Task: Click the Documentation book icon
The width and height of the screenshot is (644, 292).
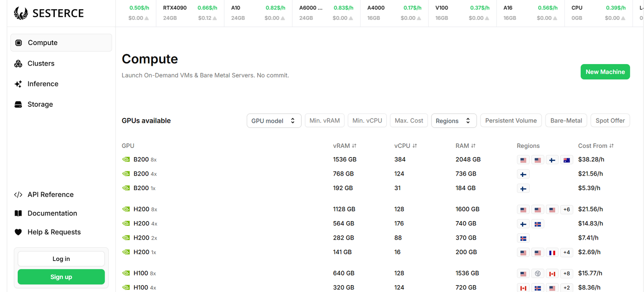Action: (18, 213)
